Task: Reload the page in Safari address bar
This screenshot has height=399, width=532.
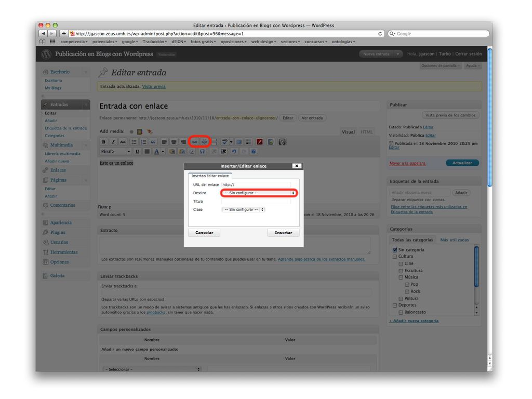Action: [380, 34]
